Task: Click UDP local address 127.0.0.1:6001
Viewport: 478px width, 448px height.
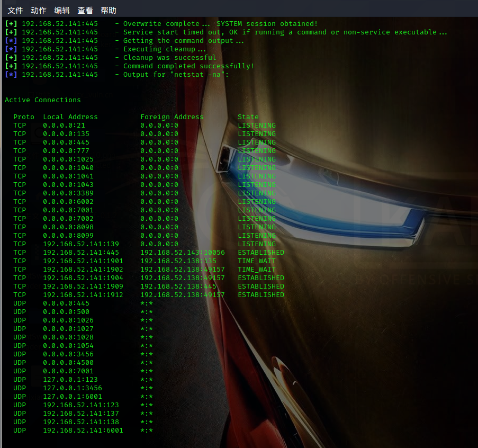Action: (x=73, y=397)
